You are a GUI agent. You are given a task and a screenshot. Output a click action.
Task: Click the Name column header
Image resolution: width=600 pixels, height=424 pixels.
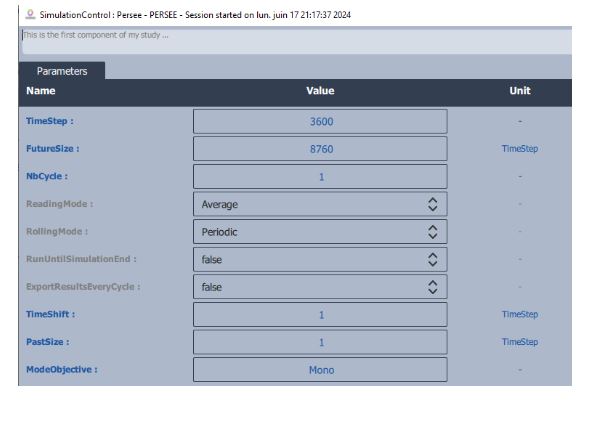41,91
